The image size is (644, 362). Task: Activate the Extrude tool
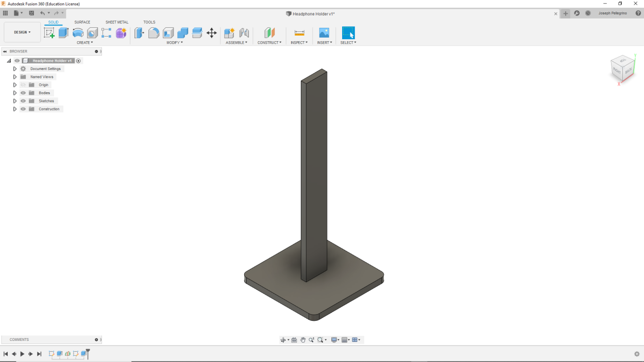[x=62, y=32]
